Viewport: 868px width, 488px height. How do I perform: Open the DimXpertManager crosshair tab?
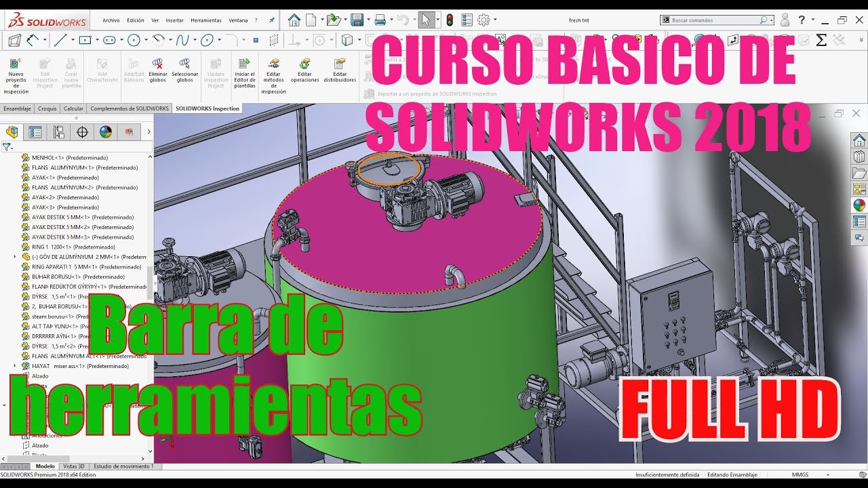[x=82, y=131]
